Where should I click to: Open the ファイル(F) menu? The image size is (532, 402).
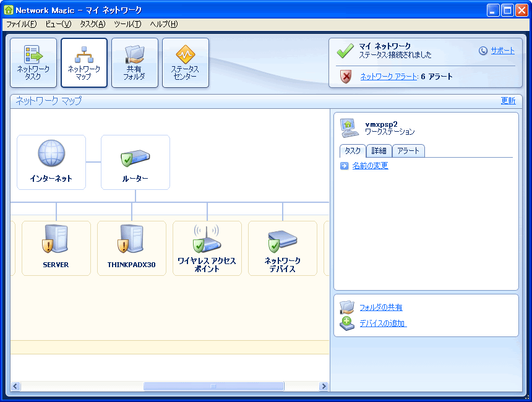pos(22,24)
